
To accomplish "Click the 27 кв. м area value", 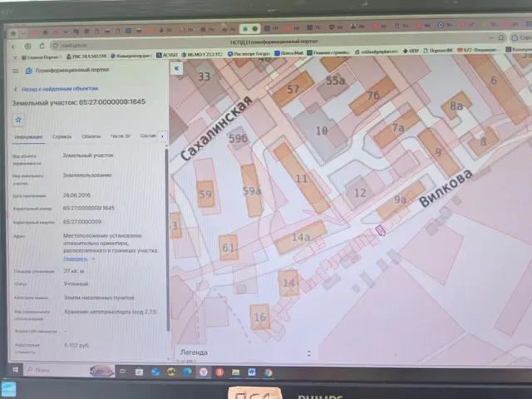I will click(x=74, y=271).
